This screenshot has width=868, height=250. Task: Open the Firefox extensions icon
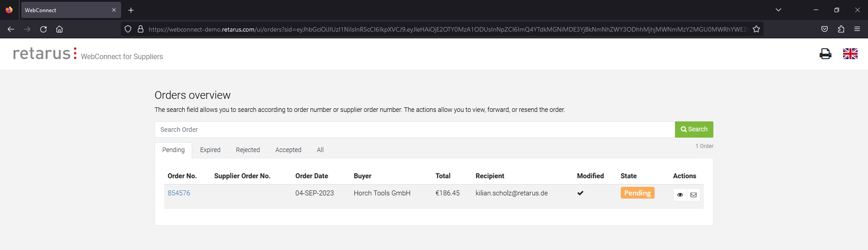click(x=841, y=29)
